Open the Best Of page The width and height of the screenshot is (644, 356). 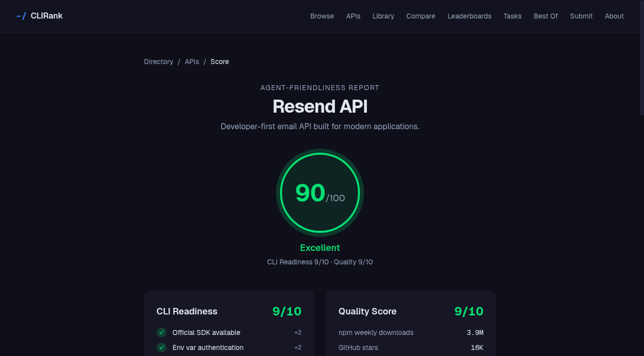(545, 16)
